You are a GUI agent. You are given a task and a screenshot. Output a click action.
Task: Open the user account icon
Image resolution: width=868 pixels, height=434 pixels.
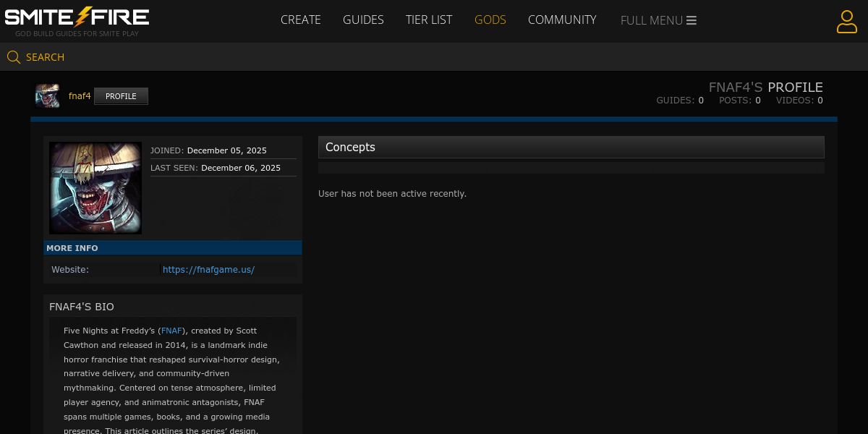coord(847,21)
